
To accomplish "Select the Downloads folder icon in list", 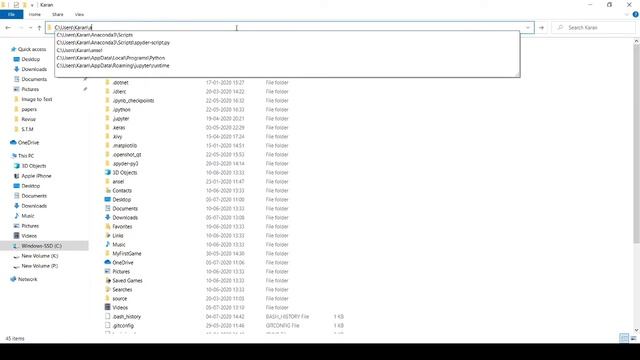I will tap(108, 217).
